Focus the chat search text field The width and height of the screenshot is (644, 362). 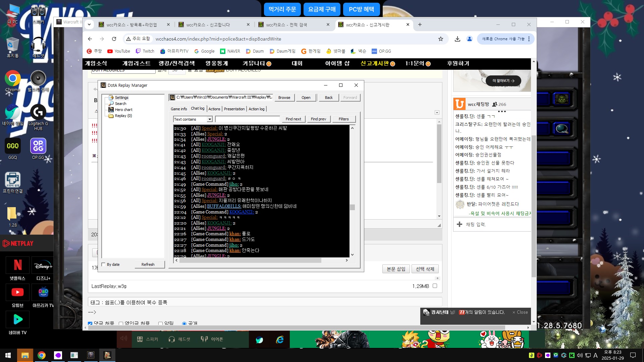tap(248, 119)
